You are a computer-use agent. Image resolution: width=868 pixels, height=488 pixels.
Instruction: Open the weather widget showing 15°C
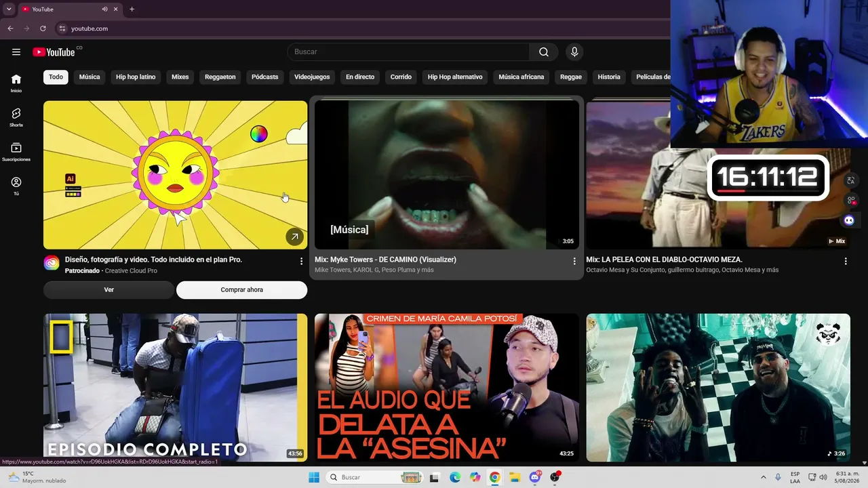[x=37, y=477]
